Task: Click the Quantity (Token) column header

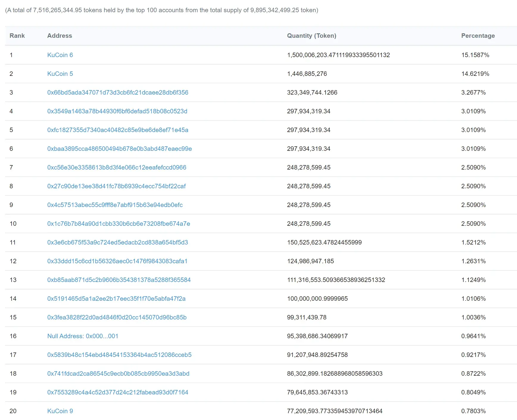Action: coord(312,36)
